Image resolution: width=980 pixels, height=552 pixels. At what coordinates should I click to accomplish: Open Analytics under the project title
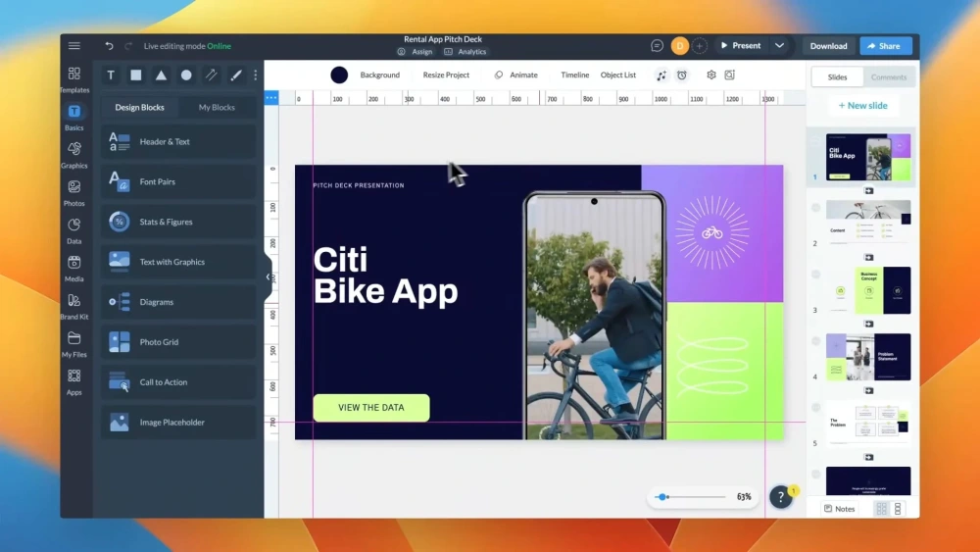pyautogui.click(x=465, y=52)
